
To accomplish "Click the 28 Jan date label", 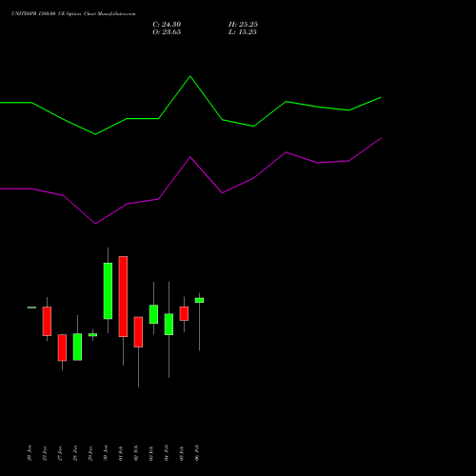I will click(x=75, y=453).
